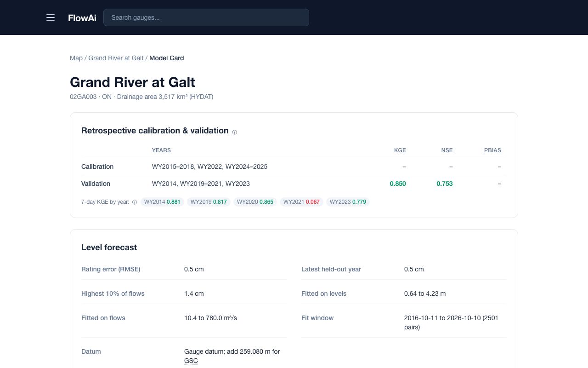The height and width of the screenshot is (368, 588).
Task: Click the YEARS column header
Action: click(161, 150)
